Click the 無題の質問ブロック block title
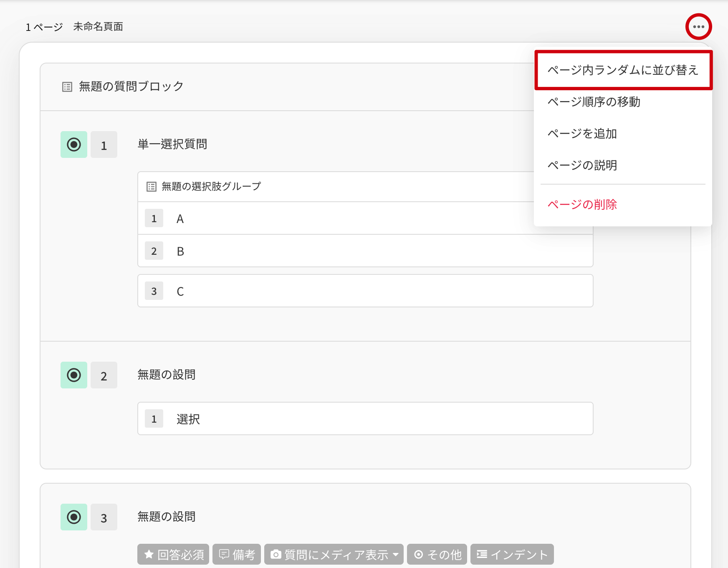Viewport: 728px width, 568px height. [x=131, y=86]
